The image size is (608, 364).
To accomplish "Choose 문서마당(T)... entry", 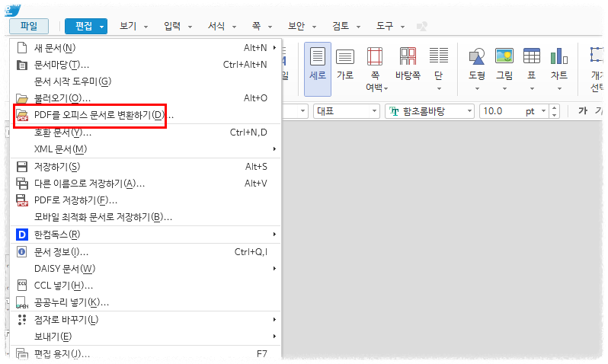I will click(146, 65).
